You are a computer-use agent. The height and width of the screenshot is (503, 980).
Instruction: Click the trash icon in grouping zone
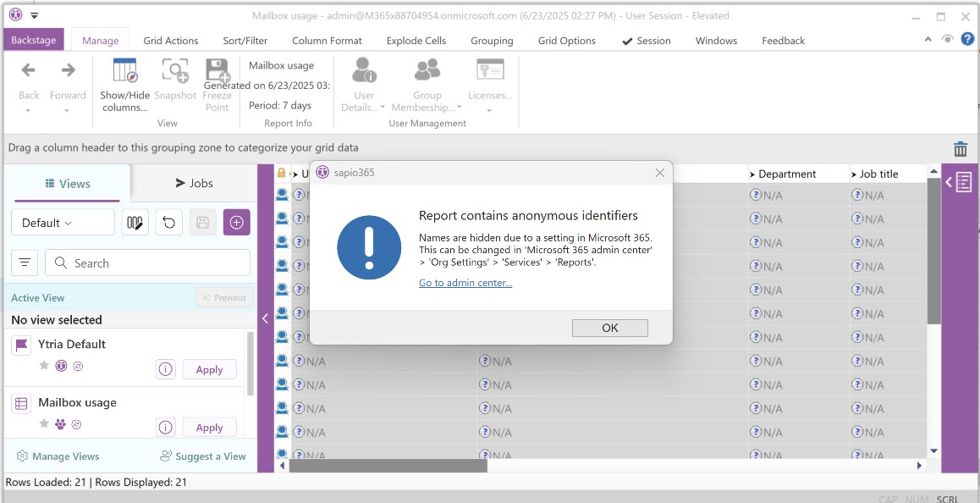click(x=960, y=149)
